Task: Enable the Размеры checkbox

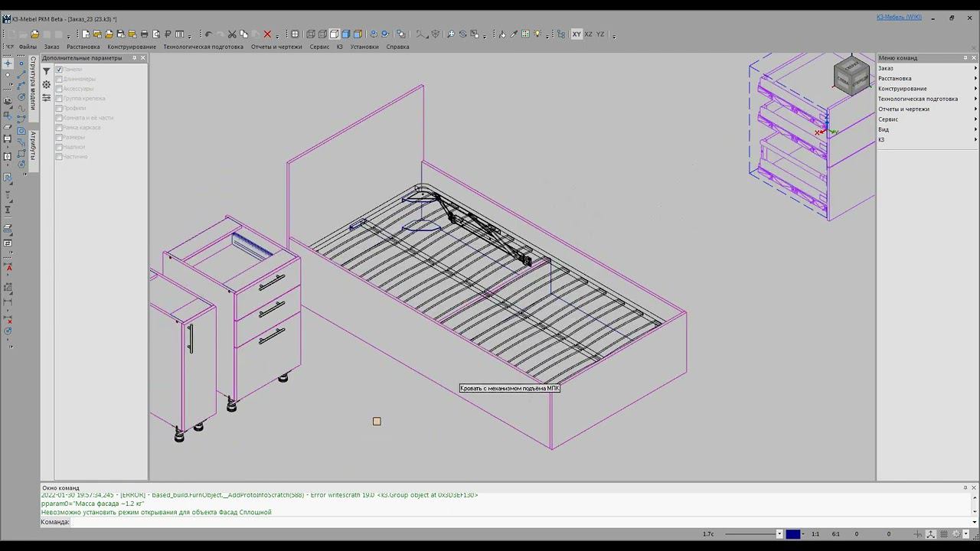Action: (x=59, y=138)
